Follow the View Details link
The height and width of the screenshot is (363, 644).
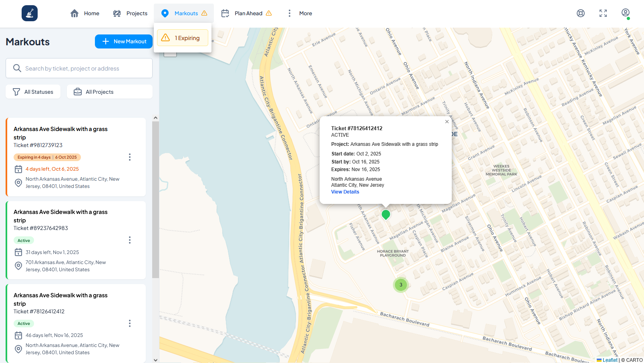click(x=345, y=192)
